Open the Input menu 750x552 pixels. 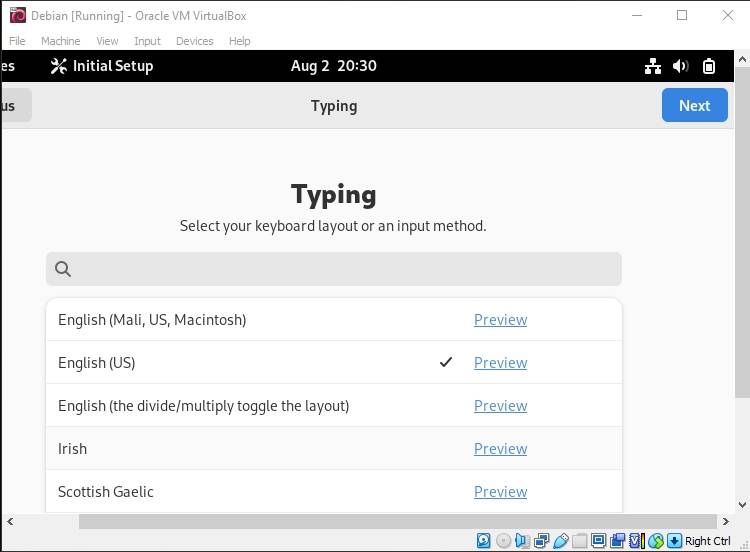[147, 41]
